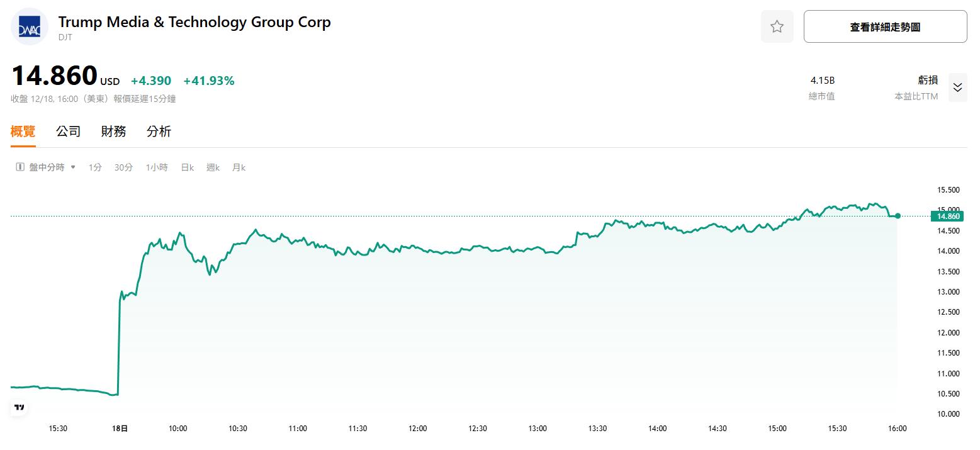Image resolution: width=980 pixels, height=450 pixels.
Task: Switch to 日k daily candles
Action: pos(187,167)
